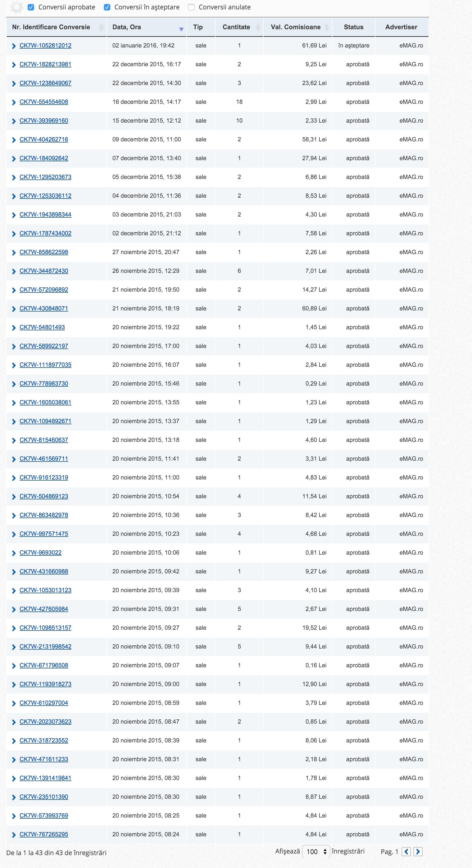Expand row CK7W-767265295 details arrow
This screenshot has height=868, width=472.
tap(14, 835)
